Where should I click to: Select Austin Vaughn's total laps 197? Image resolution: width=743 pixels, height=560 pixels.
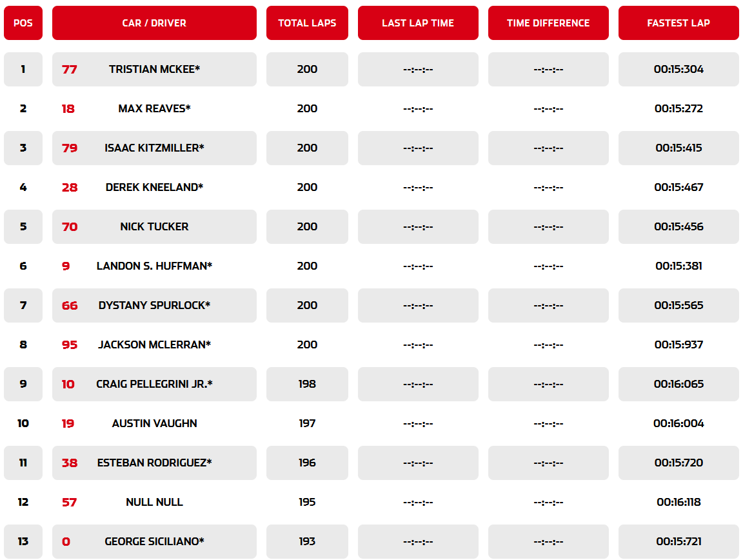(x=307, y=423)
